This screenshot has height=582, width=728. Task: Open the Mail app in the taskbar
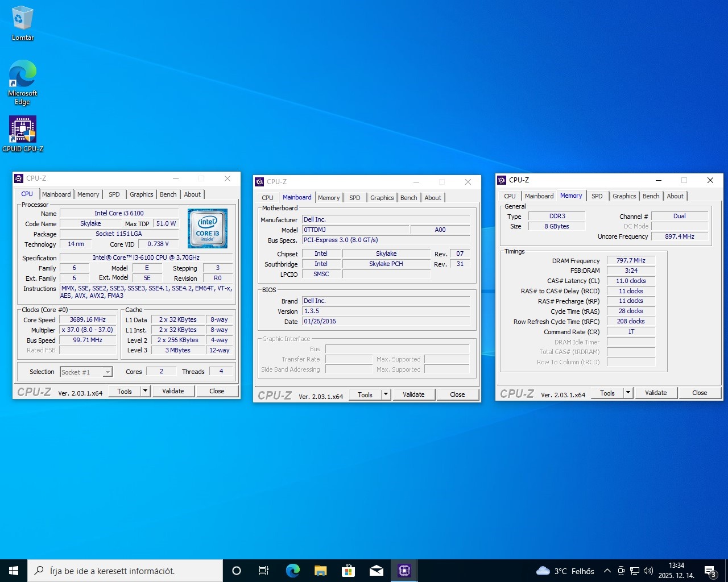coord(376,571)
